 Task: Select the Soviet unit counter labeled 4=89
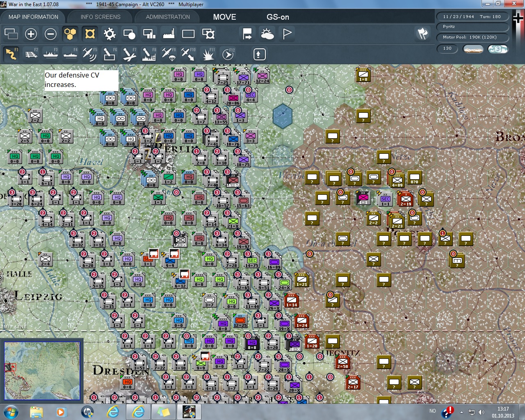click(x=397, y=179)
